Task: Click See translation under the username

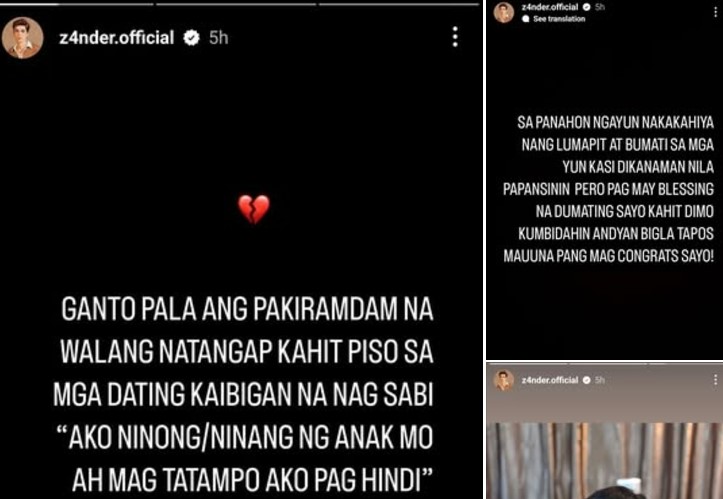Action: [554, 19]
